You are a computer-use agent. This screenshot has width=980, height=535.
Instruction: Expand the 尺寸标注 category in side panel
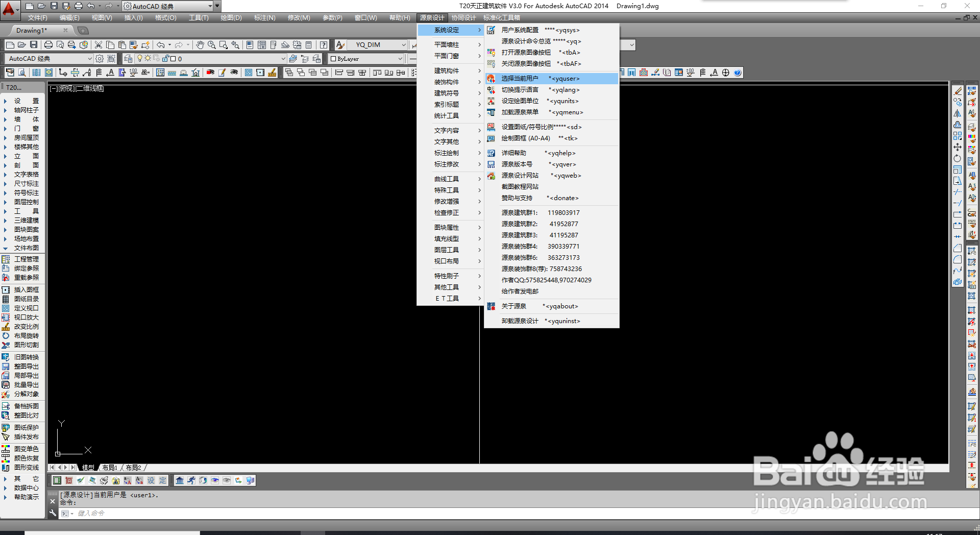click(x=5, y=184)
